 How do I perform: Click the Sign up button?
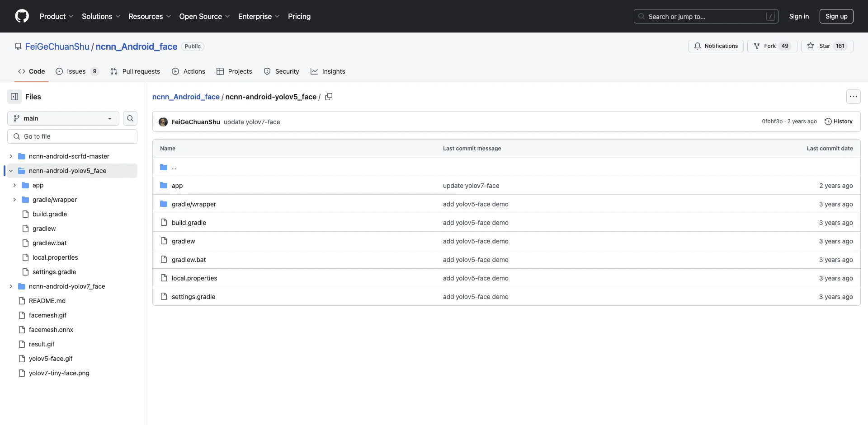coord(836,16)
